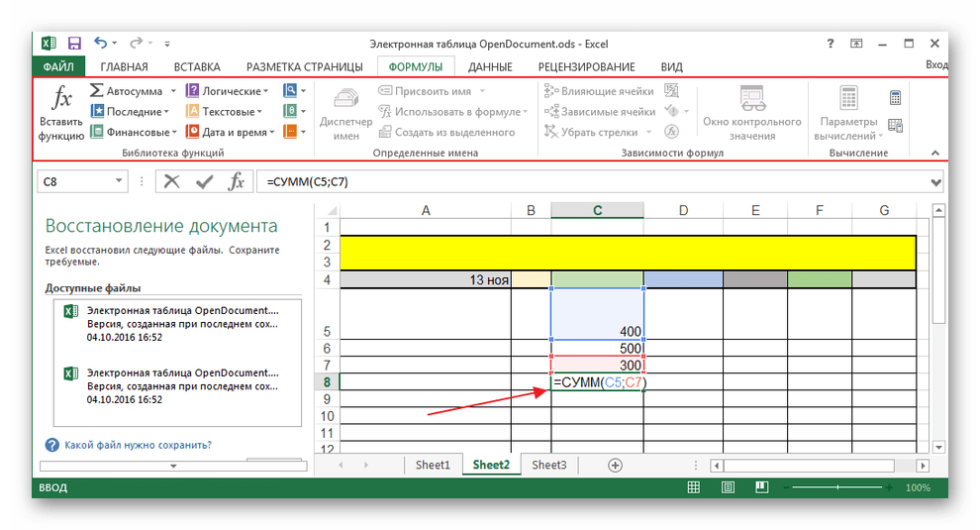Cancel formula entry with the X icon
Screen dimensions: 980x530
pos(171,181)
